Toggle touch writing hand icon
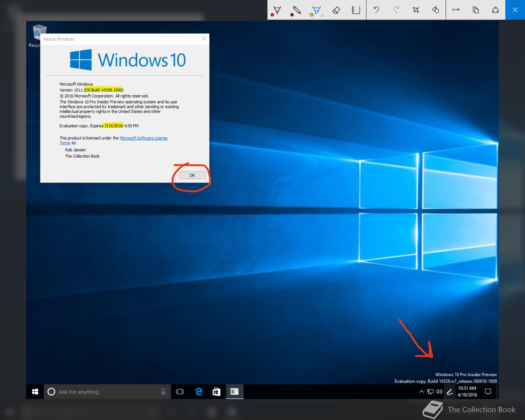Image resolution: width=525 pixels, height=420 pixels. tap(436, 10)
